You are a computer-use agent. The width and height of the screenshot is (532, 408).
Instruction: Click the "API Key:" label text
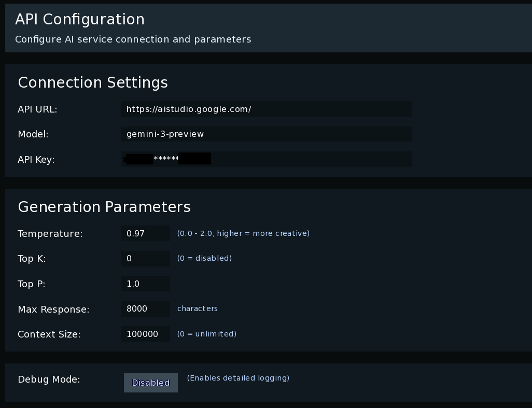[36, 160]
